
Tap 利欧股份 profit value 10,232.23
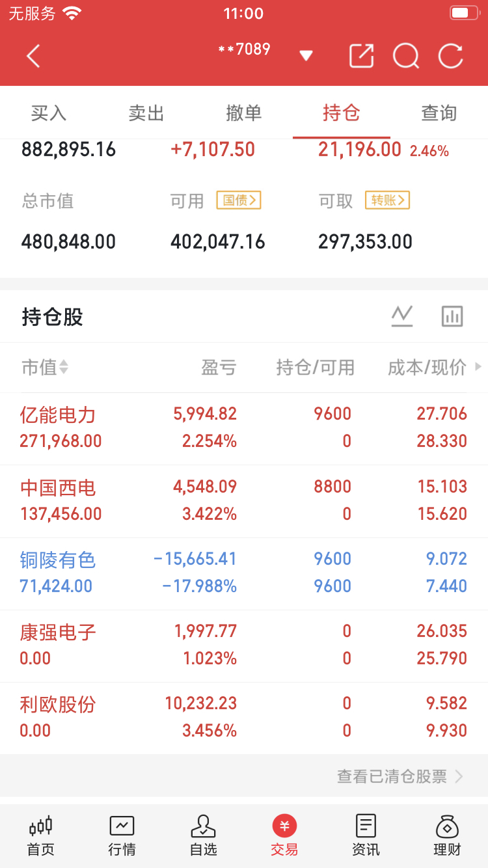pyautogui.click(x=201, y=703)
